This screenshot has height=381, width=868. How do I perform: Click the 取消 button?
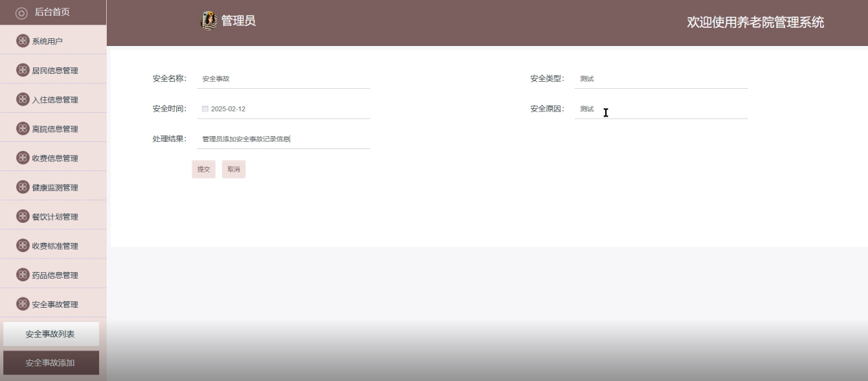(x=234, y=169)
